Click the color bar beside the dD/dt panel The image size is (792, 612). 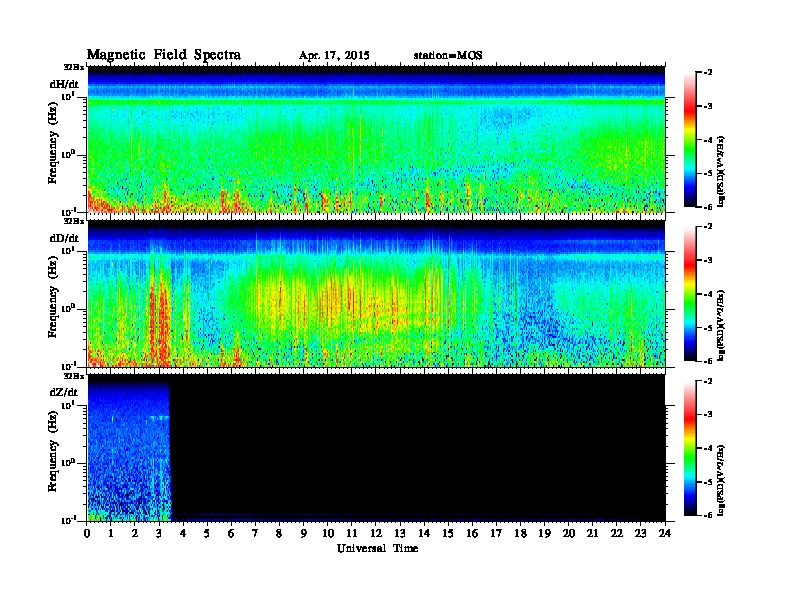[690, 294]
